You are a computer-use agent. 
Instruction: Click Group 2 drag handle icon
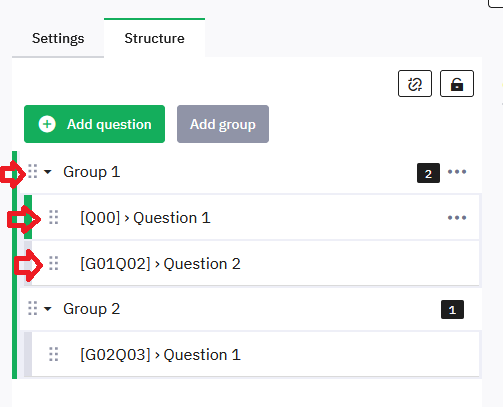tap(32, 308)
